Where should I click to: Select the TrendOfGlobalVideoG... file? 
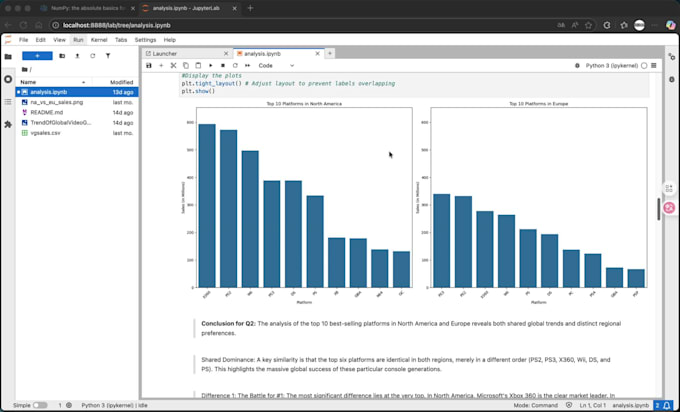coord(77,123)
